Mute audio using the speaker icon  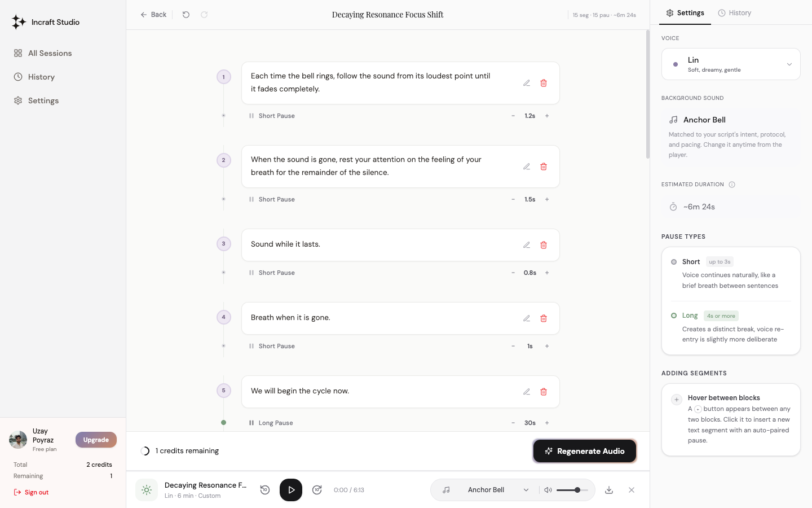[548, 490]
